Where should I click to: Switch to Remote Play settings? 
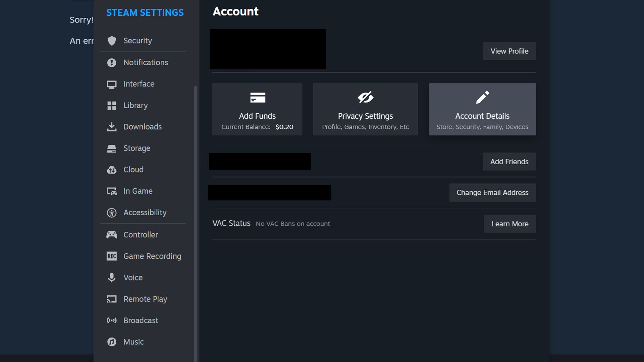145,299
